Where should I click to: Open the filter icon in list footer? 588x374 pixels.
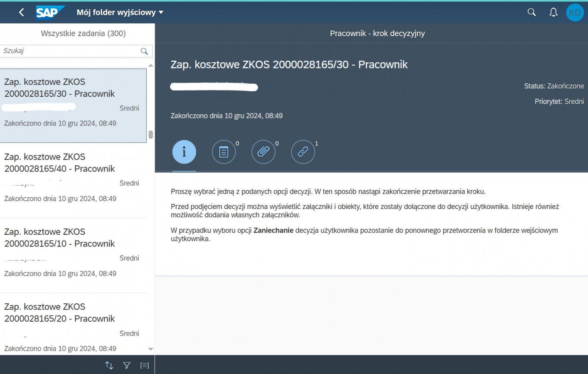[x=127, y=365]
